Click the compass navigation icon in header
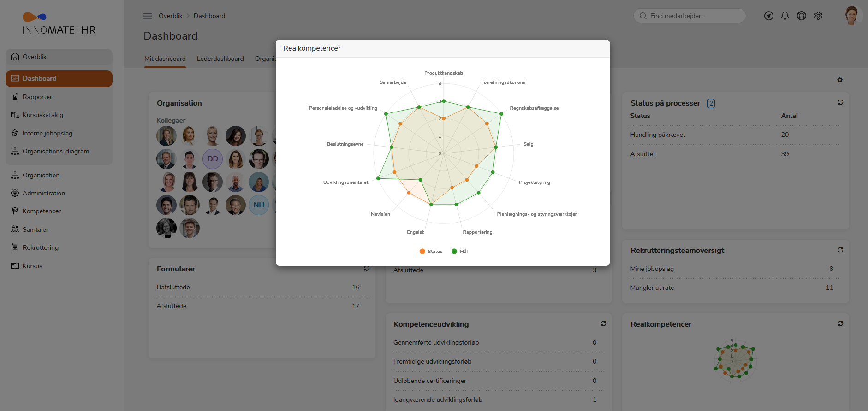This screenshot has height=411, width=868. click(x=768, y=16)
